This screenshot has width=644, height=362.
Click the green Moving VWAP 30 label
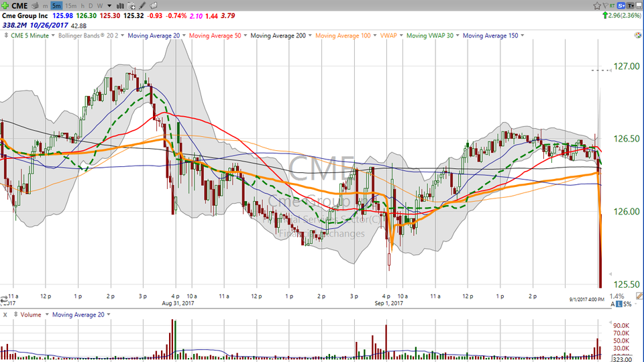coord(429,36)
